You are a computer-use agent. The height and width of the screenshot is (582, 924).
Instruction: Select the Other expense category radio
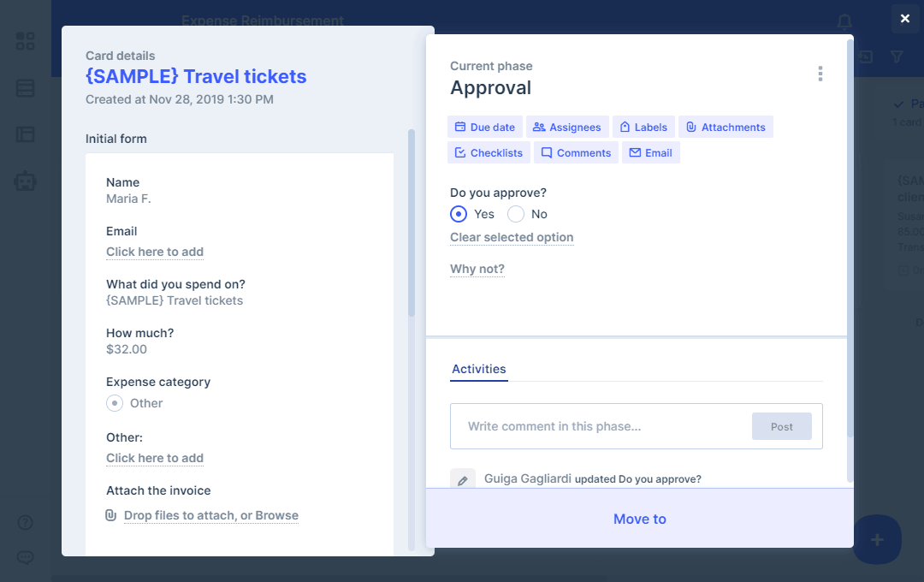(x=115, y=403)
